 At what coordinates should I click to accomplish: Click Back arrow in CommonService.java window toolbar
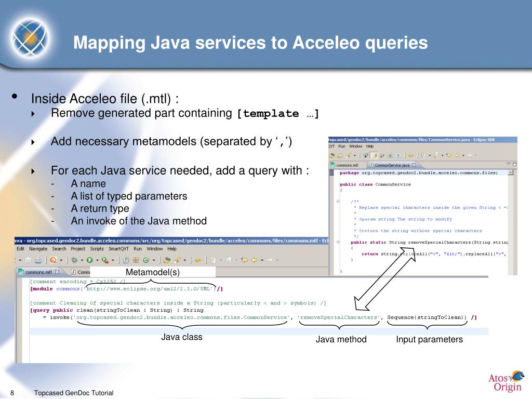(x=457, y=155)
